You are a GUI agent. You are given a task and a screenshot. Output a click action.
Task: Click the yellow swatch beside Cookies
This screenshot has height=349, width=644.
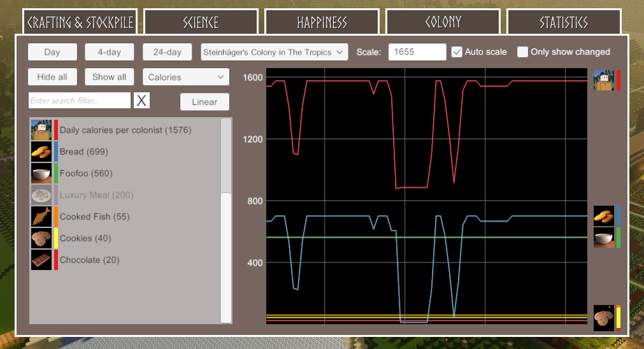[x=56, y=238]
